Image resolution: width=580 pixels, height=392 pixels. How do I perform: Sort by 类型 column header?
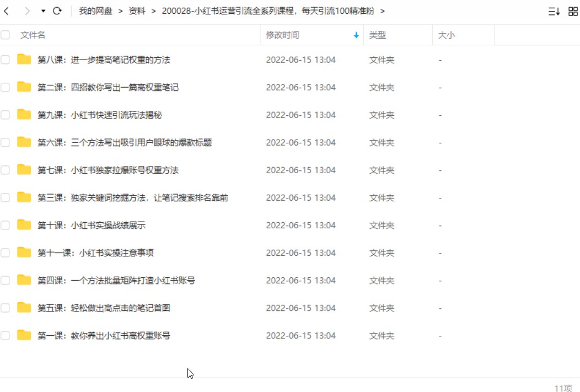[x=378, y=35]
